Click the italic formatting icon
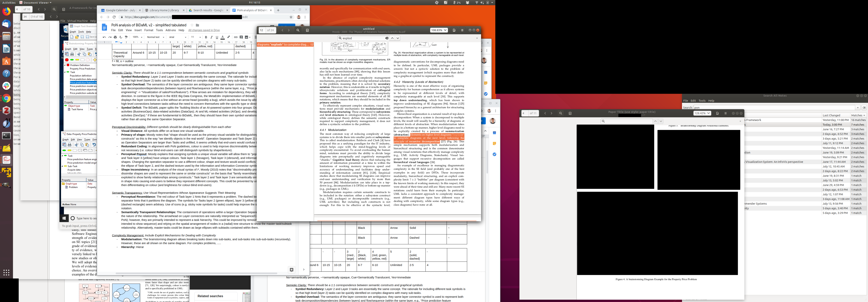Viewport: 868px width, 302px height. click(x=211, y=37)
